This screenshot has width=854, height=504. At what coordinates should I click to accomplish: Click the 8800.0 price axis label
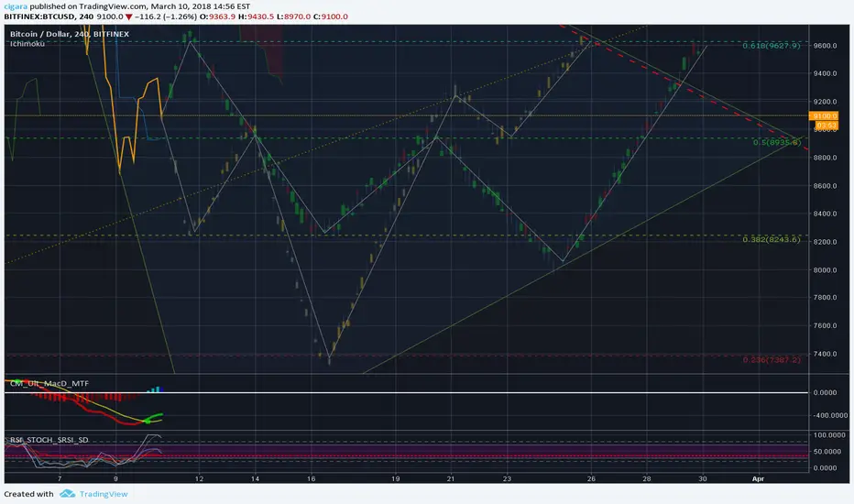825,158
